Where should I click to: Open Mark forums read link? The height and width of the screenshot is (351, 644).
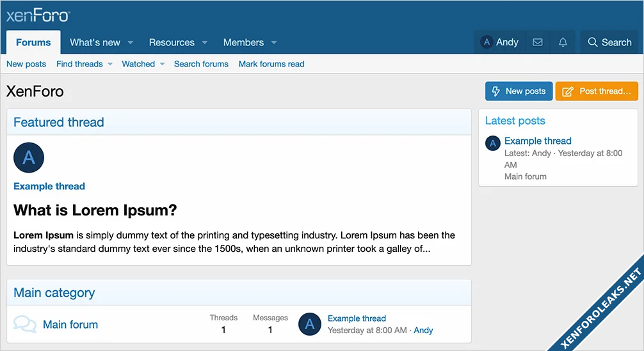click(x=271, y=64)
